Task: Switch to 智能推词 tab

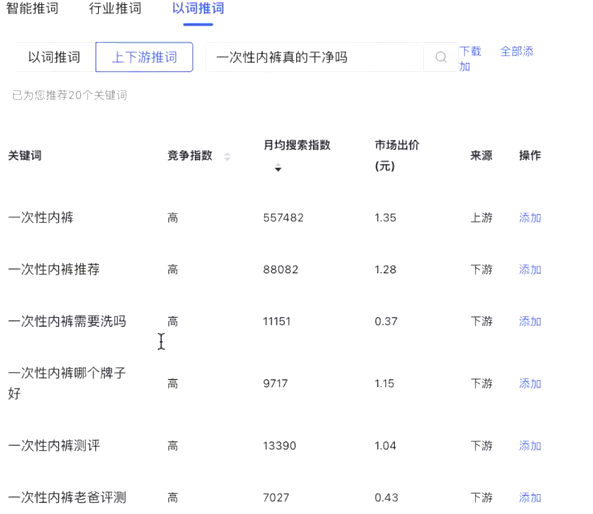Action: pos(33,8)
